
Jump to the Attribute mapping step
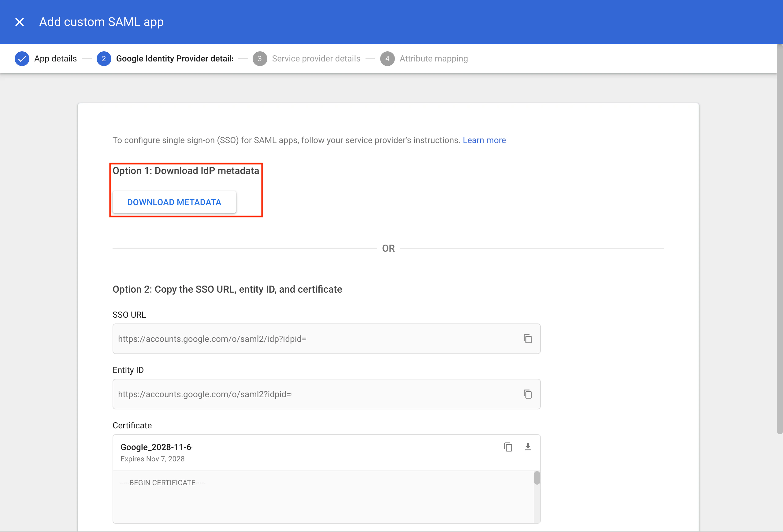434,59
